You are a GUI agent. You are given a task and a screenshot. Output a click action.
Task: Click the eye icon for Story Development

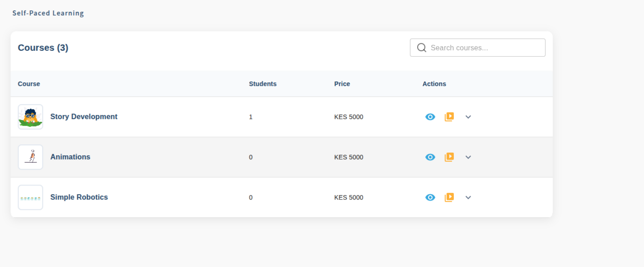430,117
